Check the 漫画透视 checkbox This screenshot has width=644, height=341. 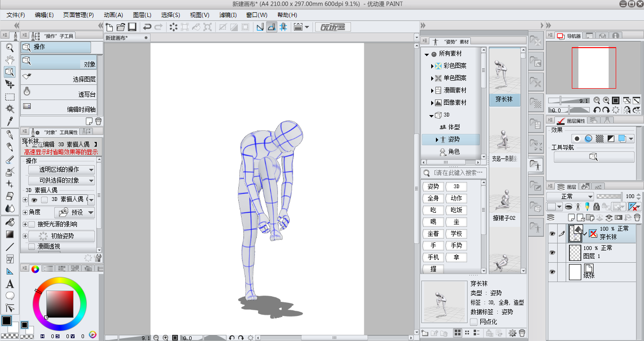[x=32, y=247]
